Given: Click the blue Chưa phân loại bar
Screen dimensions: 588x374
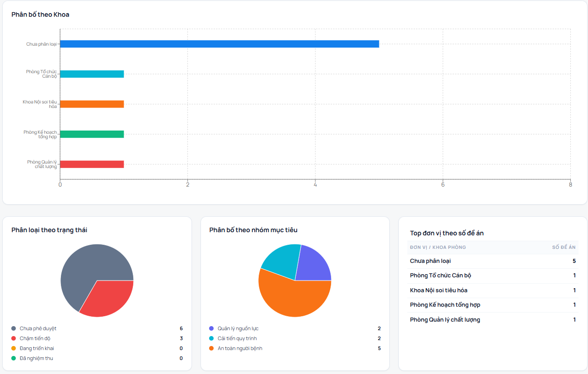Looking at the screenshot, I should (219, 44).
